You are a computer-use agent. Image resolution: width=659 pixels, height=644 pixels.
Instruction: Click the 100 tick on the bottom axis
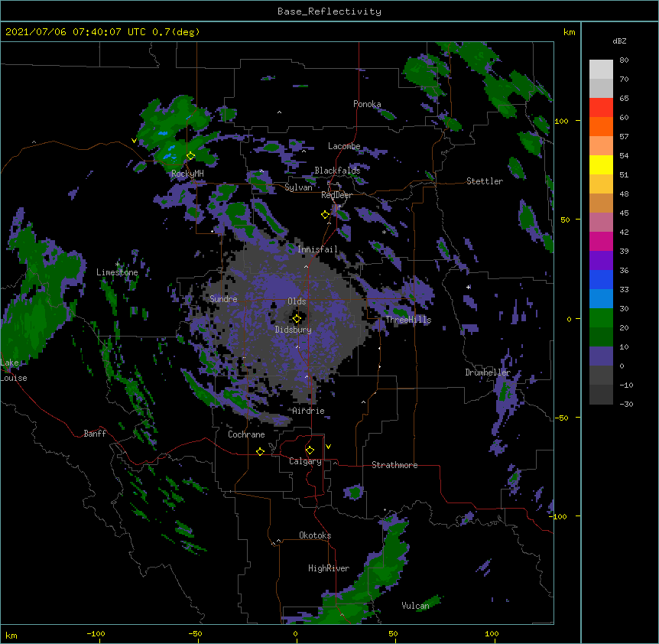[x=492, y=633]
